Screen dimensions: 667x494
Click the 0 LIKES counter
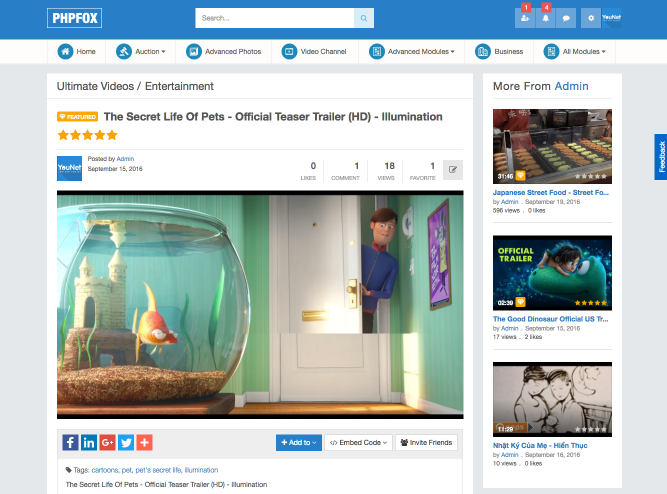(x=308, y=171)
